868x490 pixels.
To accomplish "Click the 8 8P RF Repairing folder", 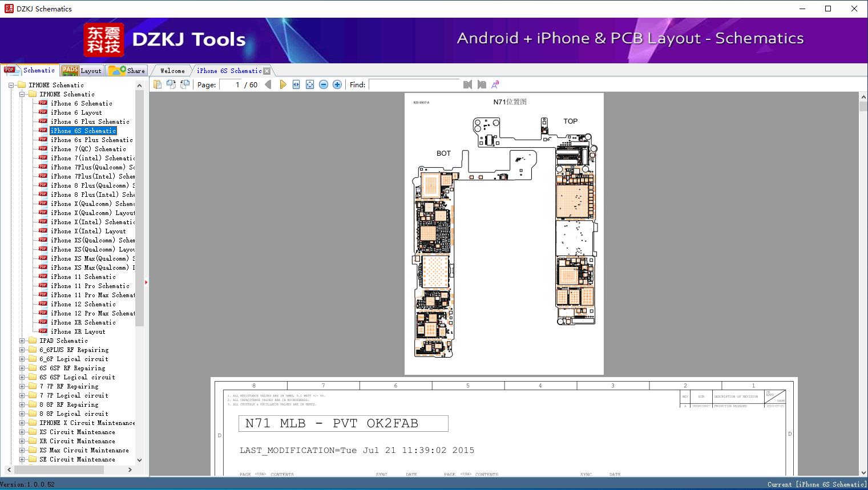I will [x=68, y=404].
